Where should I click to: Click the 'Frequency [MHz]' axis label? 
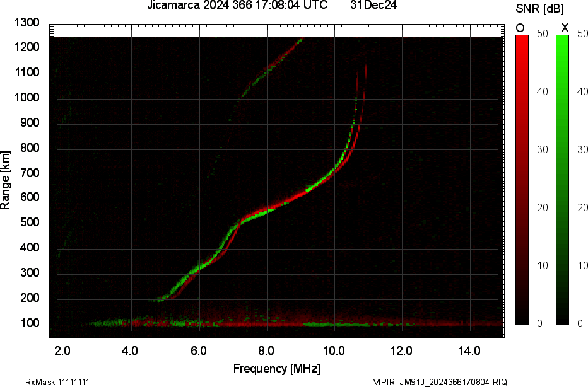277,368
